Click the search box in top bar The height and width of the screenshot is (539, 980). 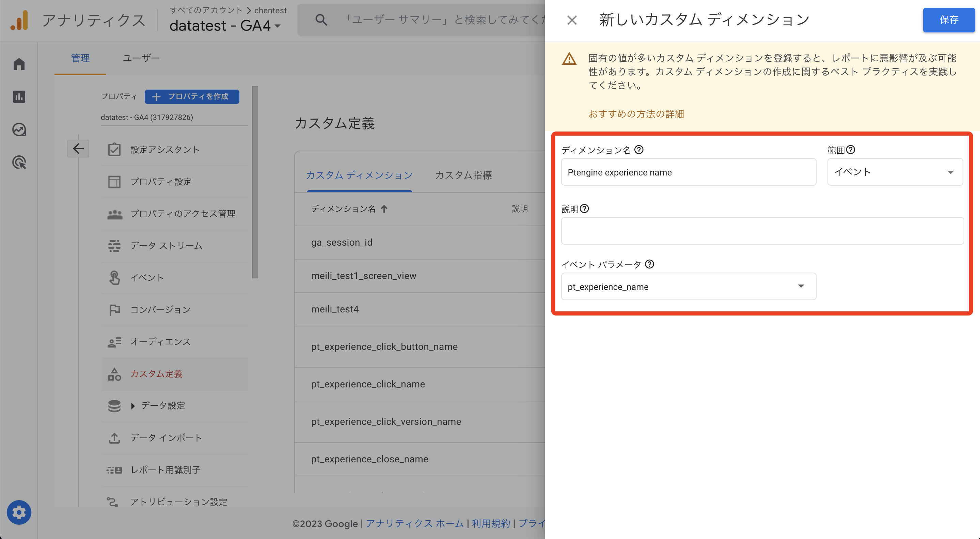[x=421, y=20]
